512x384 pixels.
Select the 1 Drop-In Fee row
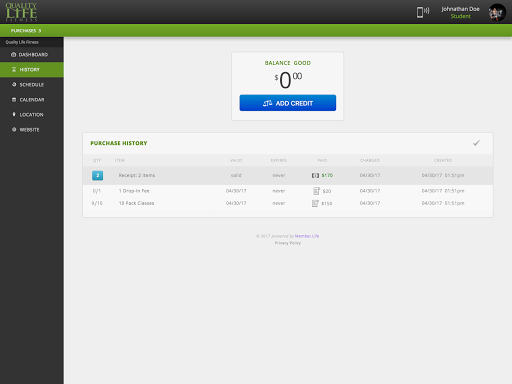(x=288, y=191)
